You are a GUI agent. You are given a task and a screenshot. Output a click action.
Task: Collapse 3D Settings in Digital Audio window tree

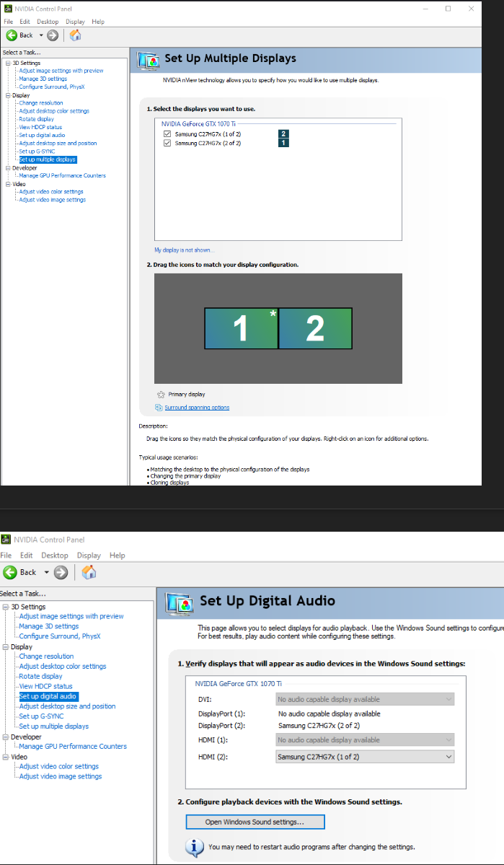(x=6, y=607)
